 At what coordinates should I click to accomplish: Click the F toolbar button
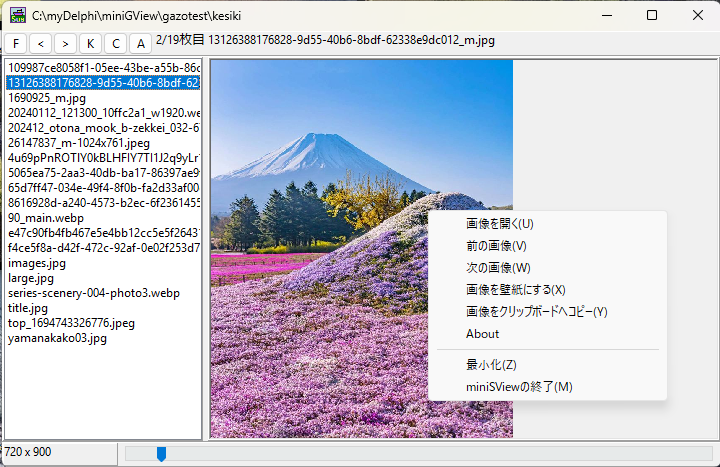pos(17,43)
